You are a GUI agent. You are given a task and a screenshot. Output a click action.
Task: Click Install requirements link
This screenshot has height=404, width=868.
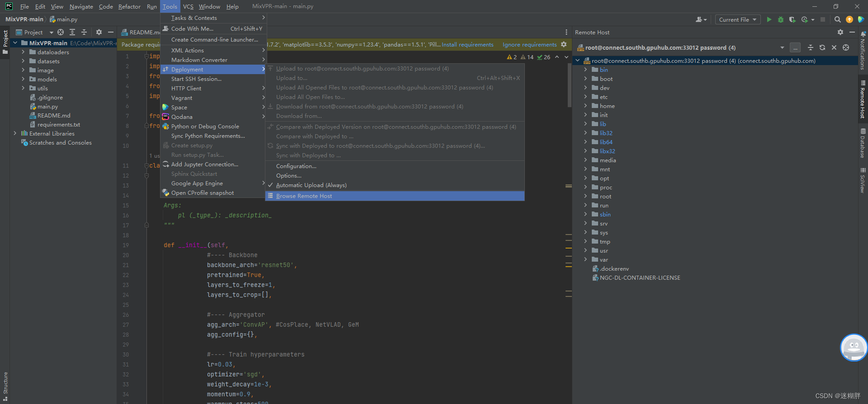click(467, 45)
